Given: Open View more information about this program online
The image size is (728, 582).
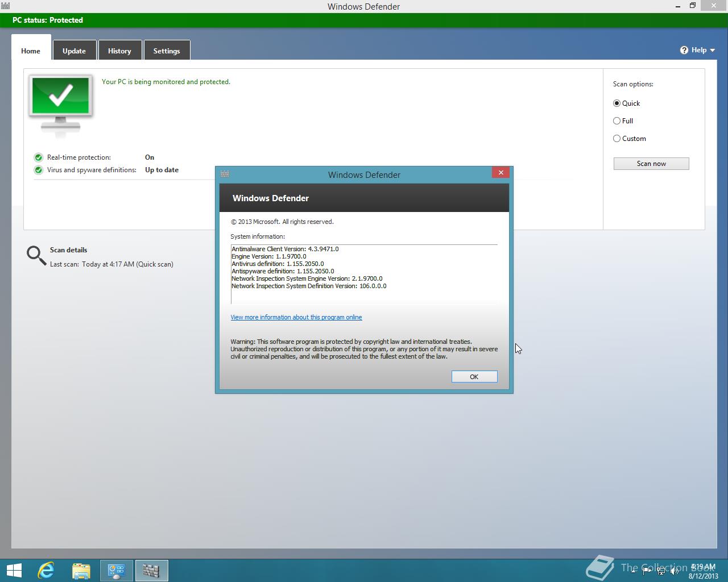Looking at the screenshot, I should [296, 317].
